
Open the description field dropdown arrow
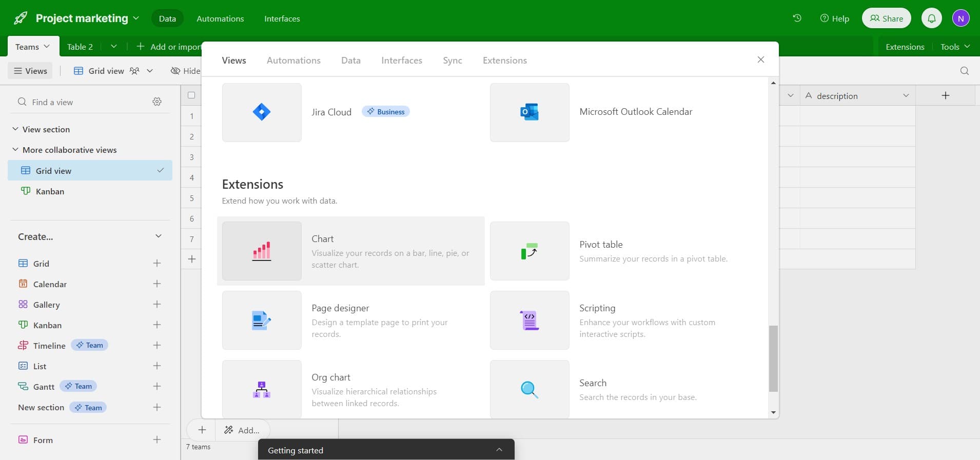tap(906, 96)
